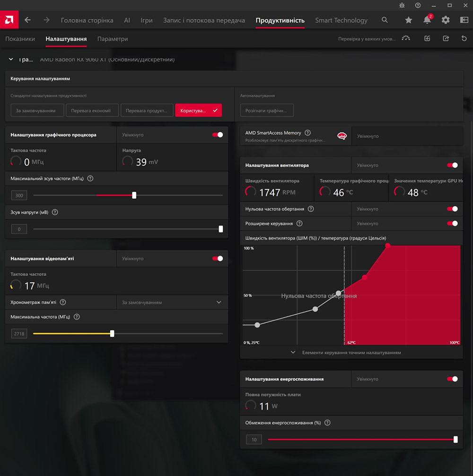Open Запис і потокова передача tab
This screenshot has width=473, height=476.
click(x=204, y=20)
